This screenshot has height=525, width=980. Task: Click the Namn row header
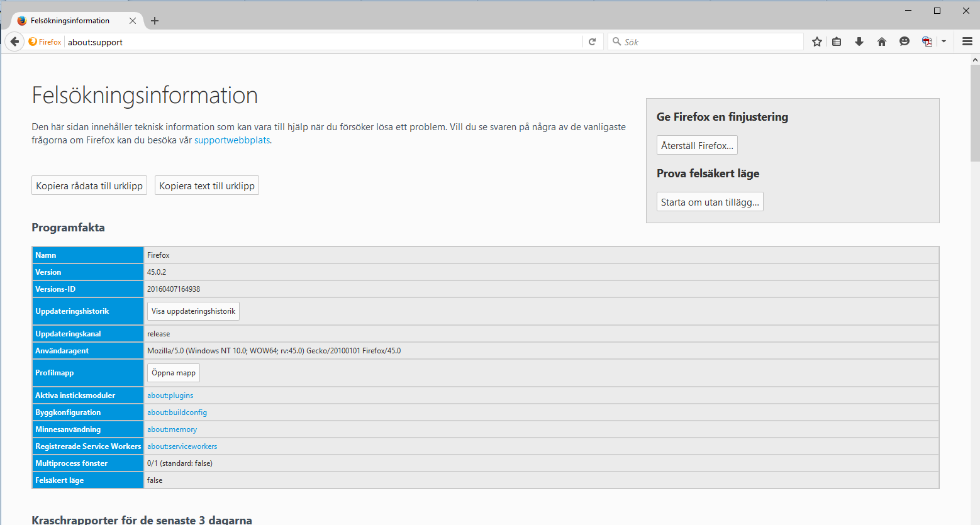click(x=88, y=255)
